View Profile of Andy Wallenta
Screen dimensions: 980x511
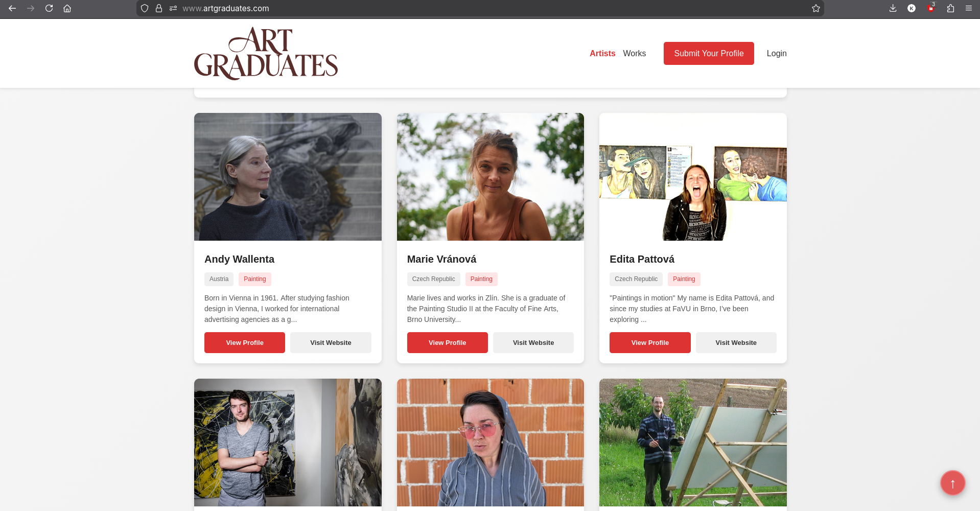click(x=245, y=342)
